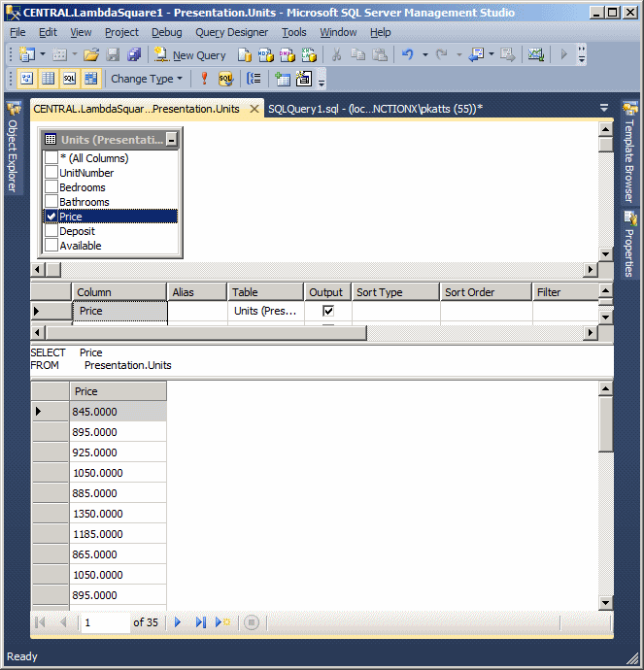The width and height of the screenshot is (644, 670).
Task: Click the Navigate Backward icon
Action: point(476,54)
